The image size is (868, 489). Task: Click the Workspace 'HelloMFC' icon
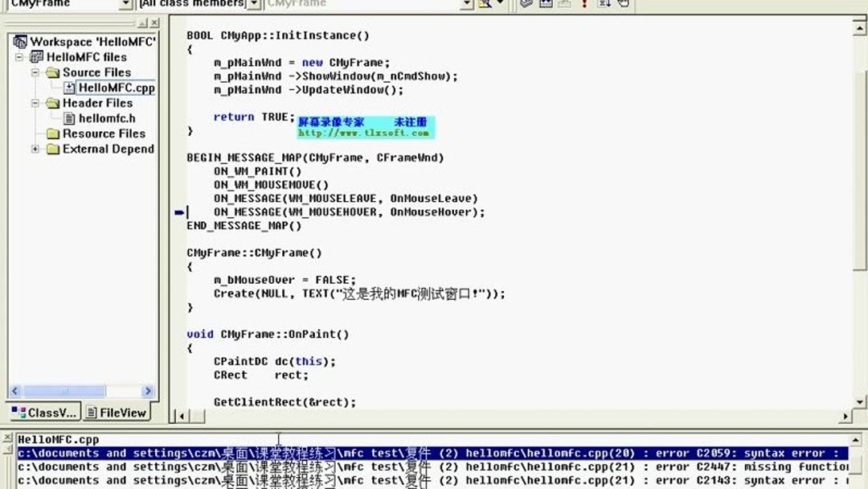pos(23,41)
